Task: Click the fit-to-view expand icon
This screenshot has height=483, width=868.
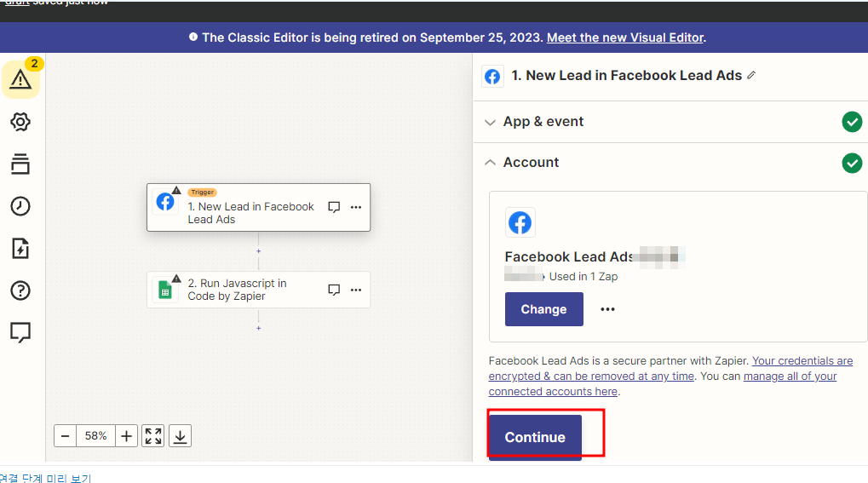Action: (x=153, y=436)
